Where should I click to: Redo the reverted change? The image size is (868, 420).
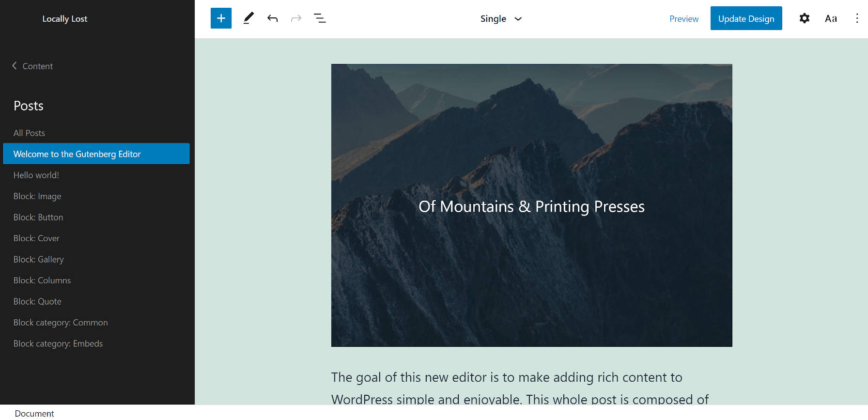(296, 18)
